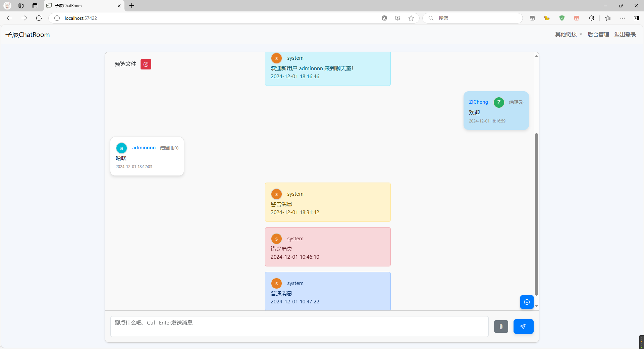Screen dimensions: 644x349
Task: Open browser three-dot settings menu
Action: [623, 18]
